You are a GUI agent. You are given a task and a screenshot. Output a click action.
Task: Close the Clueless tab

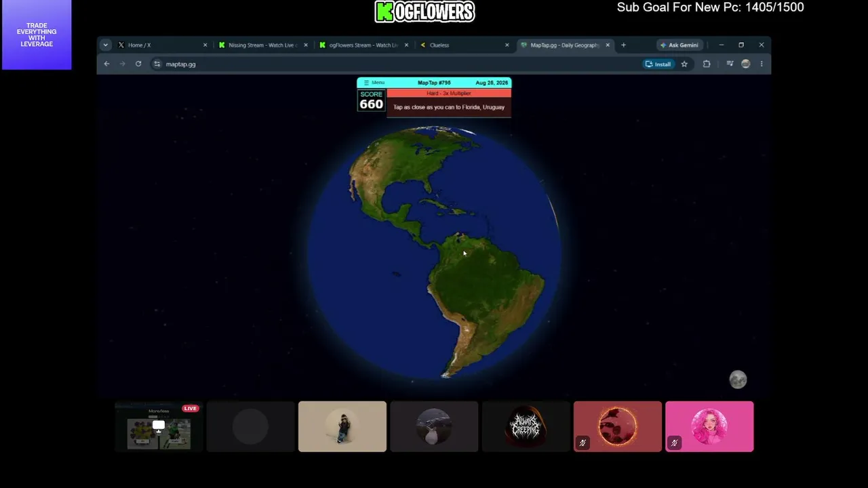pyautogui.click(x=507, y=45)
